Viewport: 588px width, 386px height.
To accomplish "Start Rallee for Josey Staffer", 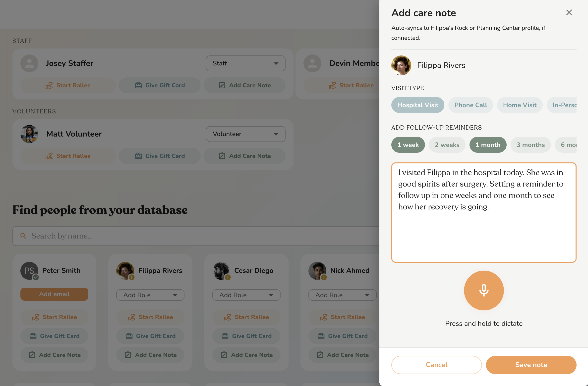I will click(68, 85).
